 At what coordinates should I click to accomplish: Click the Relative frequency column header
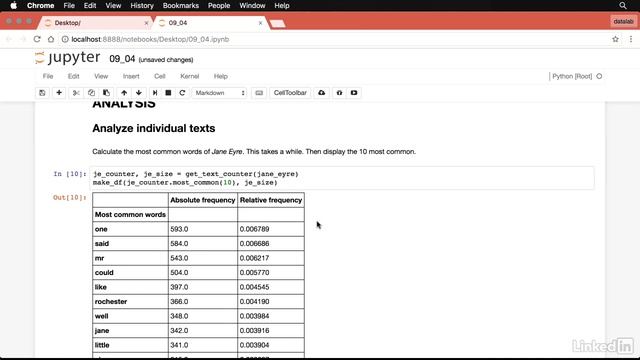271,200
